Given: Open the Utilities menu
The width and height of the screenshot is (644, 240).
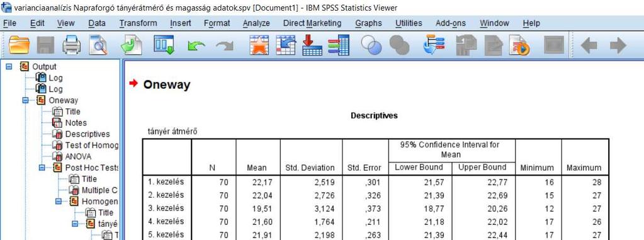Looking at the screenshot, I should coord(409,23).
